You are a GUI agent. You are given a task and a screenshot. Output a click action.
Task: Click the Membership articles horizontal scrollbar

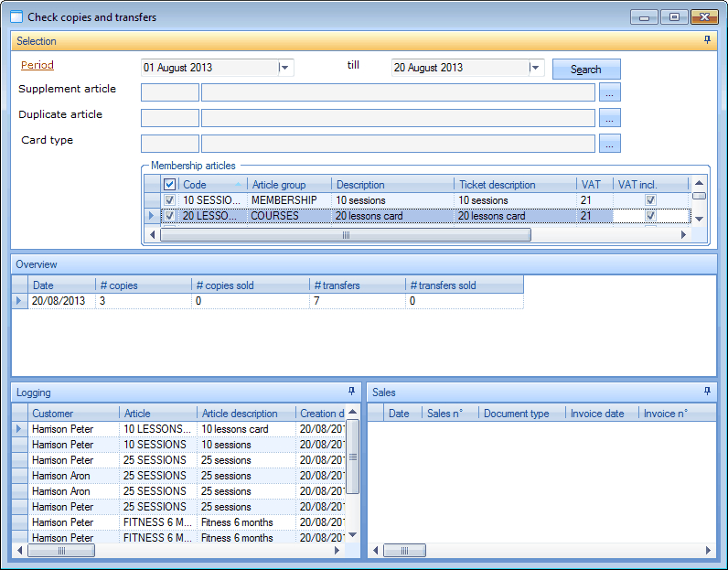pos(346,235)
